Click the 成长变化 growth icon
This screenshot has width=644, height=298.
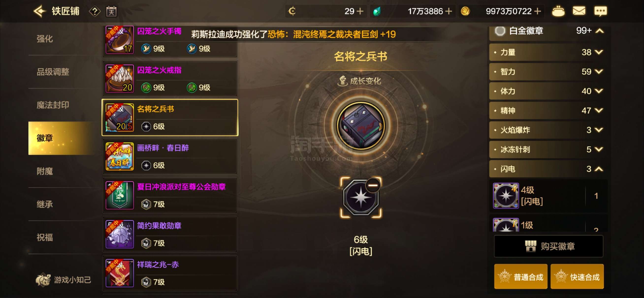coord(342,81)
